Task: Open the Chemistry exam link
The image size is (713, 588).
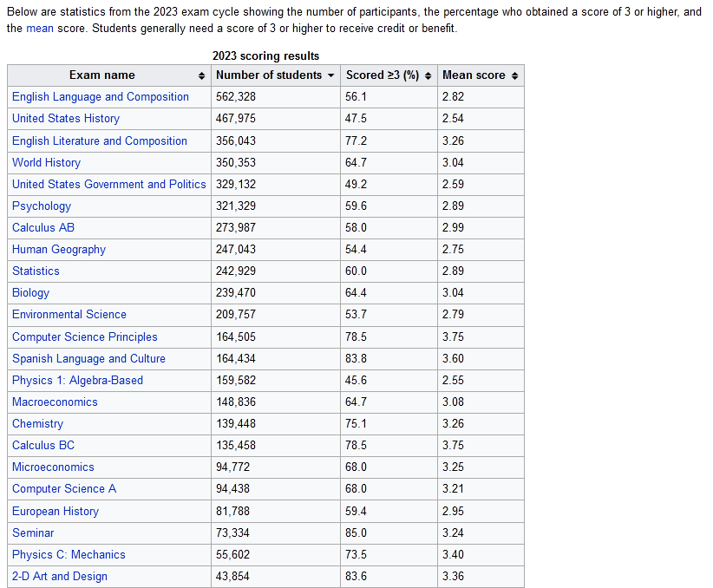Action: click(x=38, y=424)
